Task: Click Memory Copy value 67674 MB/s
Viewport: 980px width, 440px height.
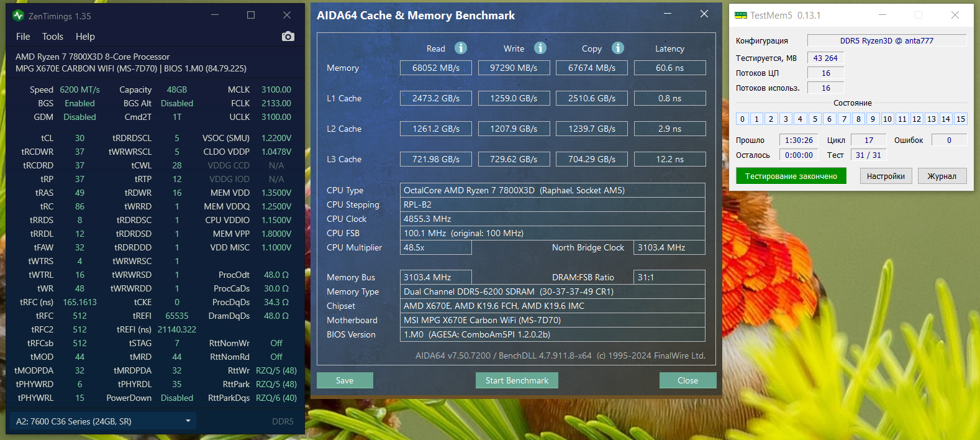Action: point(592,68)
